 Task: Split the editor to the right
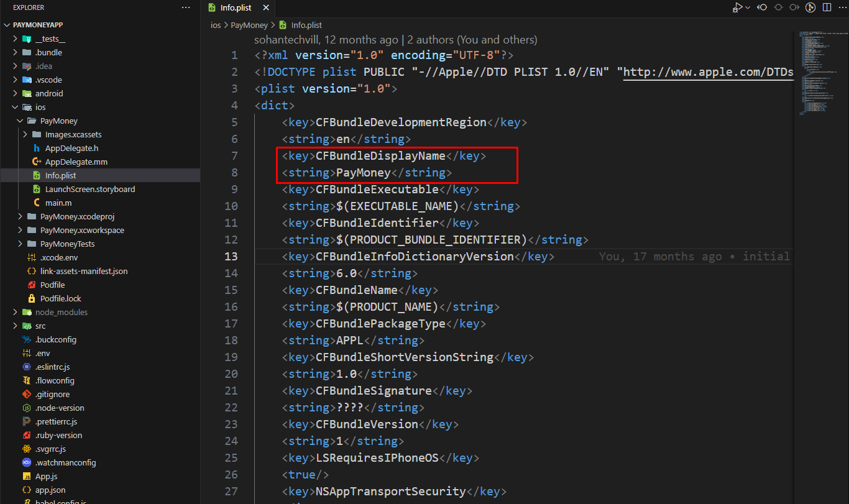pos(827,7)
